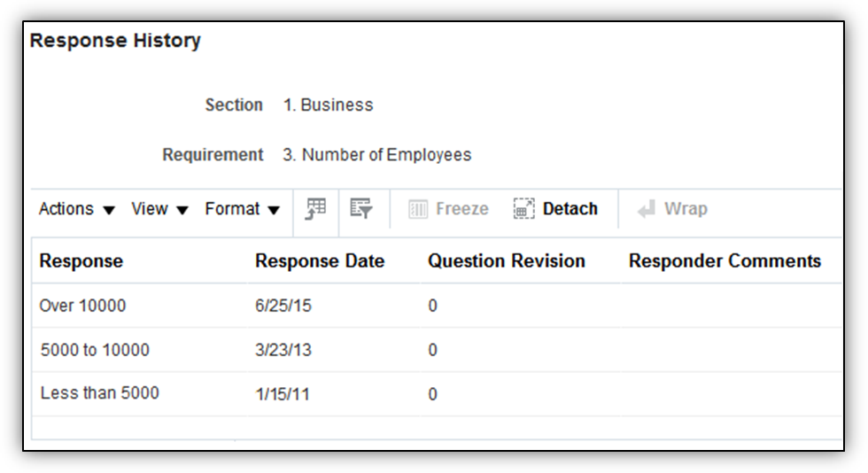Screen dimensions: 868x473
Task: Click the 6/25/15 response date cell
Action: (x=283, y=306)
